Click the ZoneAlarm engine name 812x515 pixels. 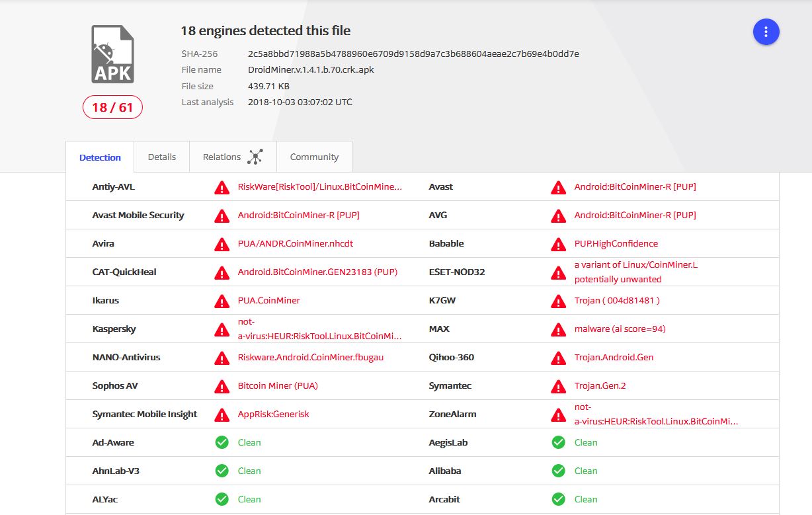click(x=453, y=414)
